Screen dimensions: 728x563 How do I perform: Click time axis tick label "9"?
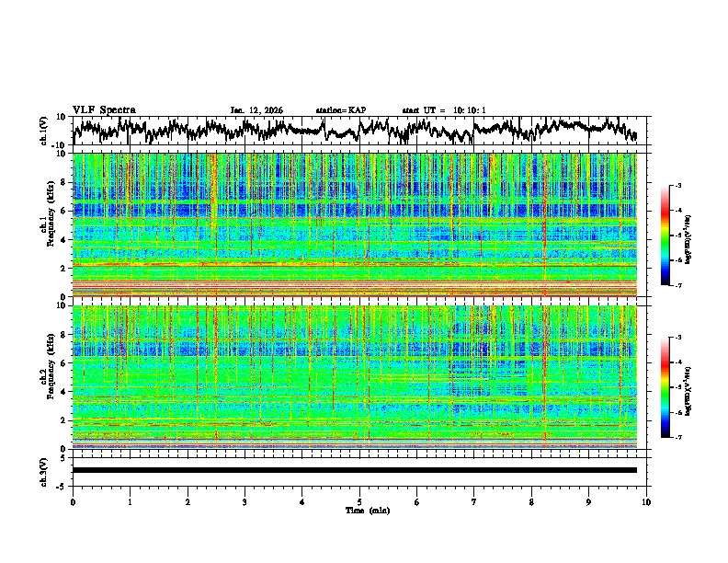(x=588, y=502)
